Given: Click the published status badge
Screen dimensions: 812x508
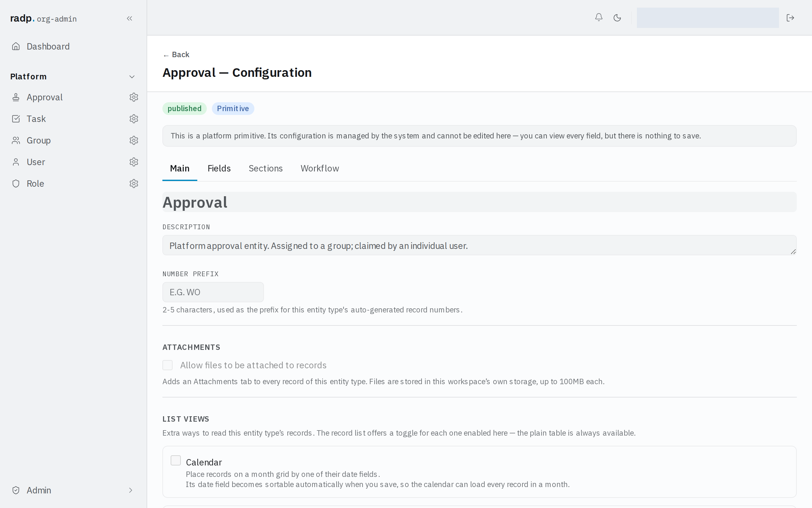Looking at the screenshot, I should click(x=185, y=109).
